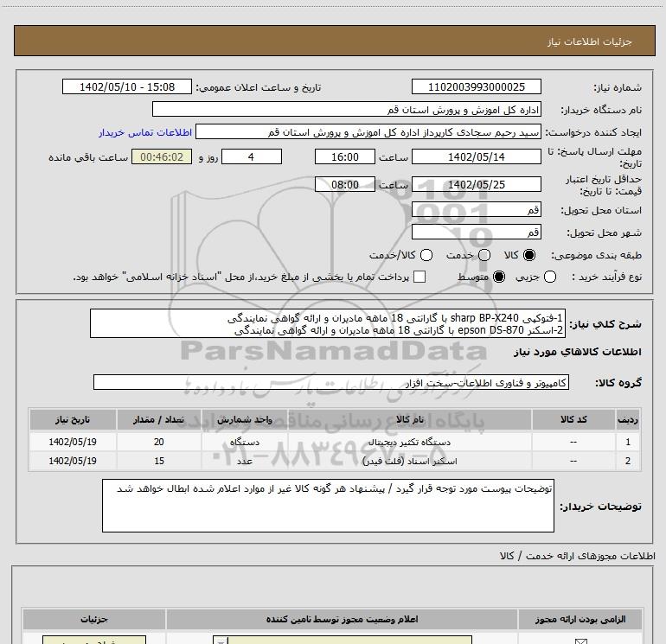Click the price validity date 1402/05/25
This screenshot has width=666, height=644.
[476, 185]
